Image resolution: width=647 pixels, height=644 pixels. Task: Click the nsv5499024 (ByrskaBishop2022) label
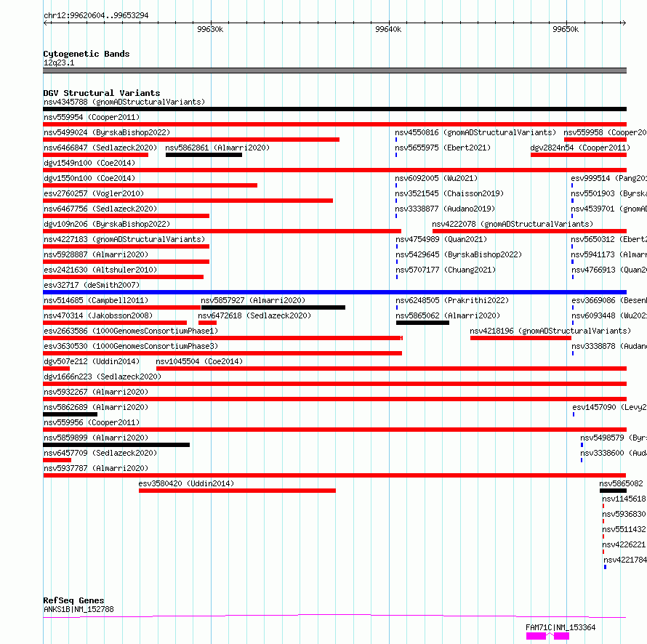[x=107, y=132]
